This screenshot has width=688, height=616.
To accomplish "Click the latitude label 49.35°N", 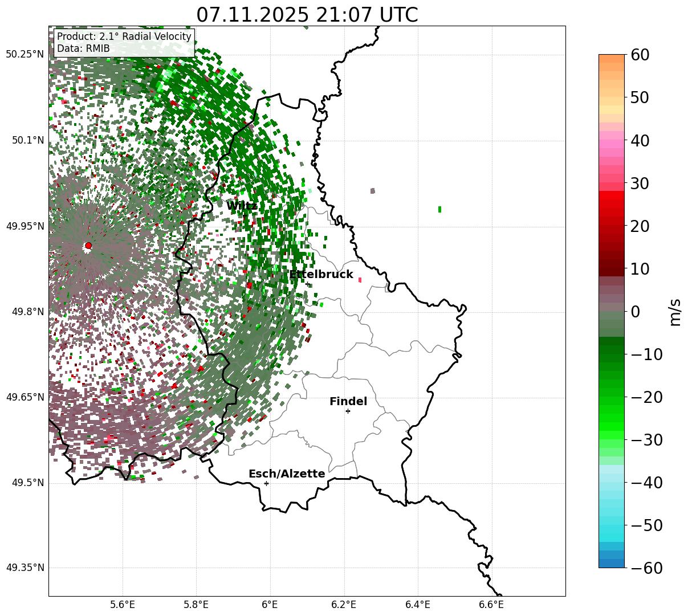I will click(25, 568).
